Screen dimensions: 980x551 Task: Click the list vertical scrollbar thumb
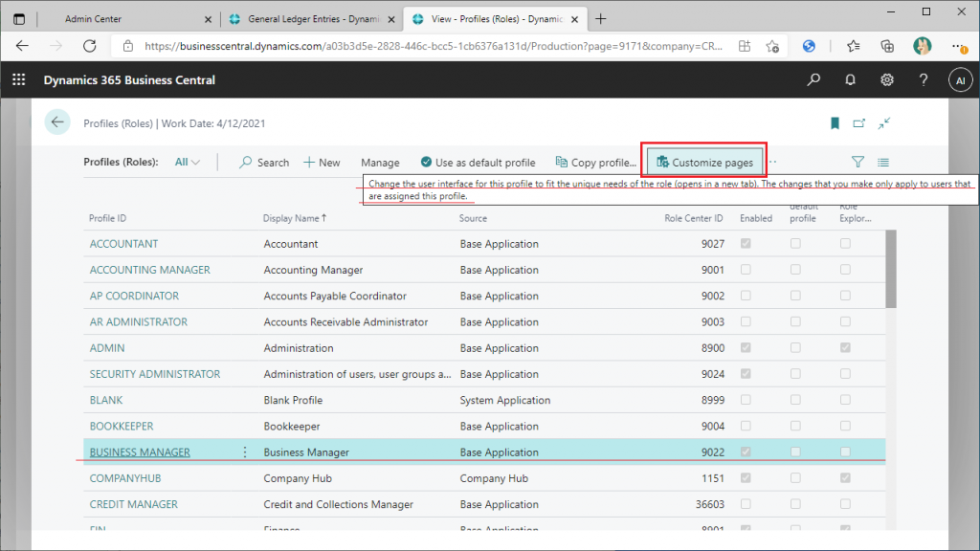click(x=891, y=269)
